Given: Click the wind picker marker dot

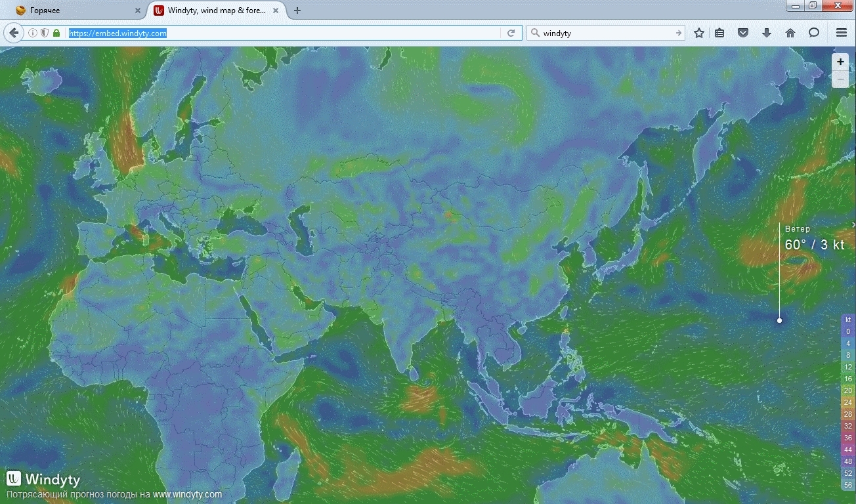Looking at the screenshot, I should point(780,320).
